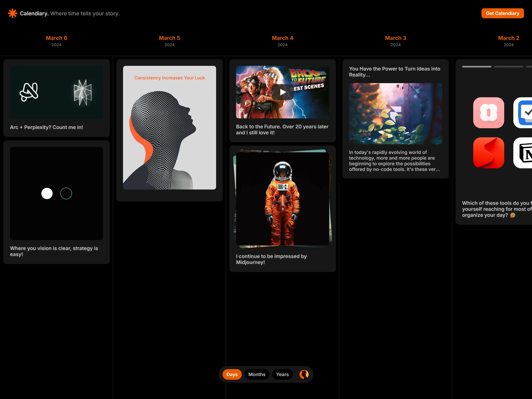The height and width of the screenshot is (399, 532).
Task: Switch to Months view
Action: (x=257, y=374)
